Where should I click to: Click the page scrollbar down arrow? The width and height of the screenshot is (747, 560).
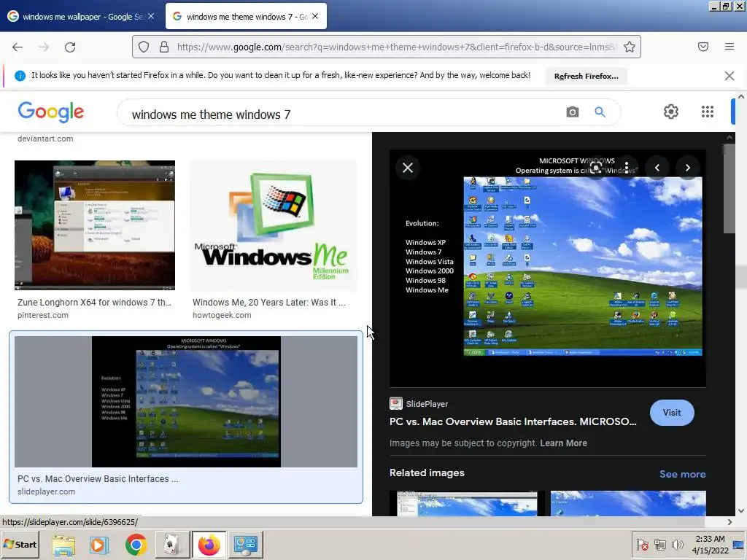(741, 510)
